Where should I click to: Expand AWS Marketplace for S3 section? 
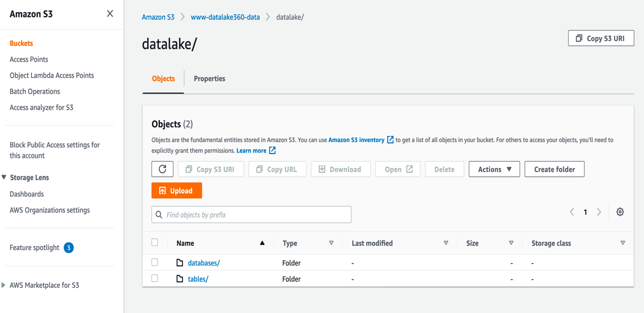4,285
